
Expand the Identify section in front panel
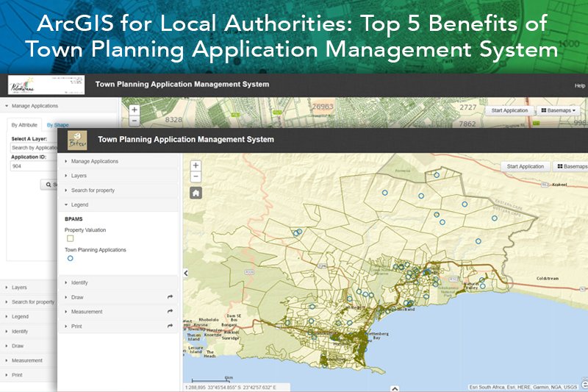(118, 282)
